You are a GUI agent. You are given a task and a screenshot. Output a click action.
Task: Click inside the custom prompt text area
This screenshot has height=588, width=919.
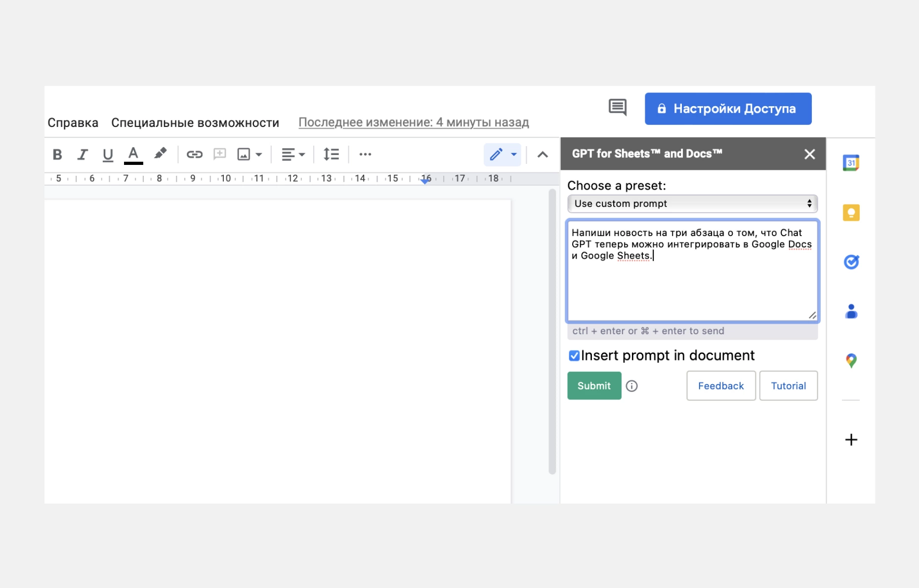(692, 271)
